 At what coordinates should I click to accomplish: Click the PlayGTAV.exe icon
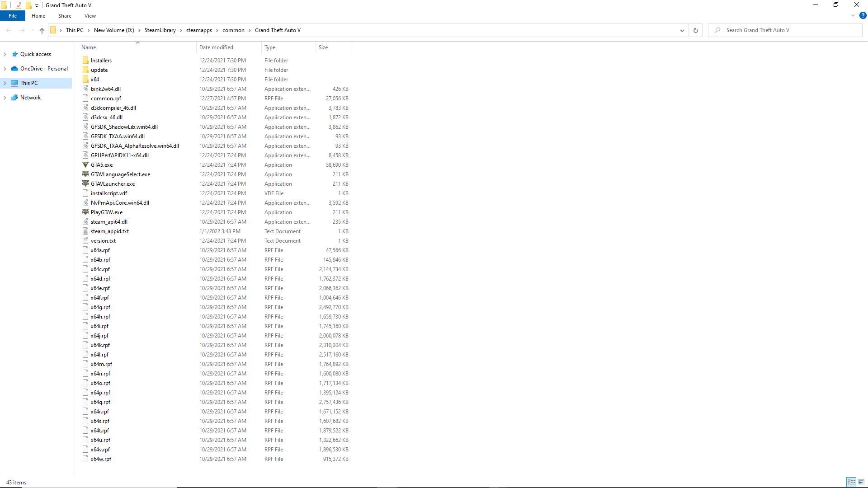[x=85, y=212]
